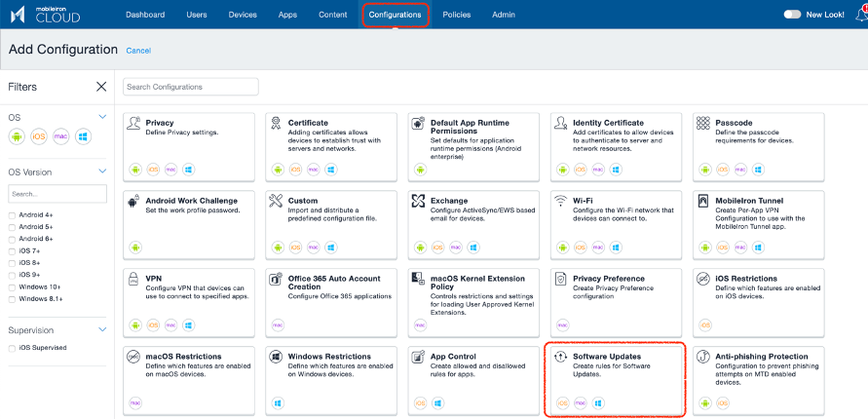868x420 pixels.
Task: Open the notifications bell icon
Action: coord(861,15)
